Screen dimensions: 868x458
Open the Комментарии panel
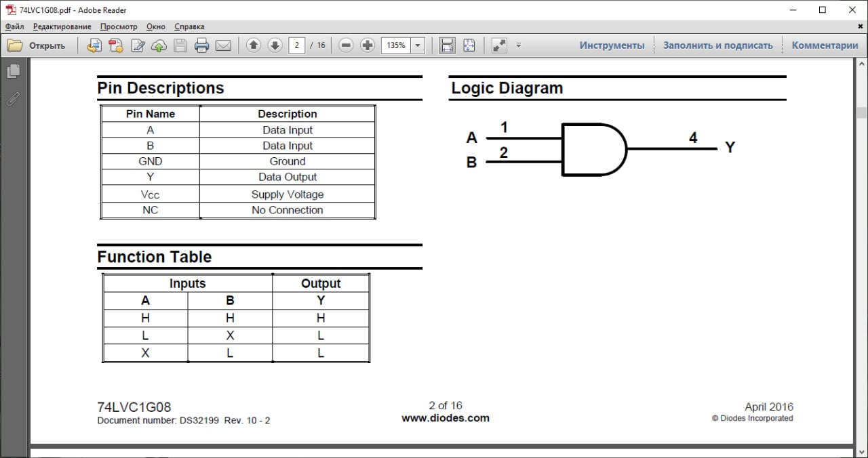[825, 45]
